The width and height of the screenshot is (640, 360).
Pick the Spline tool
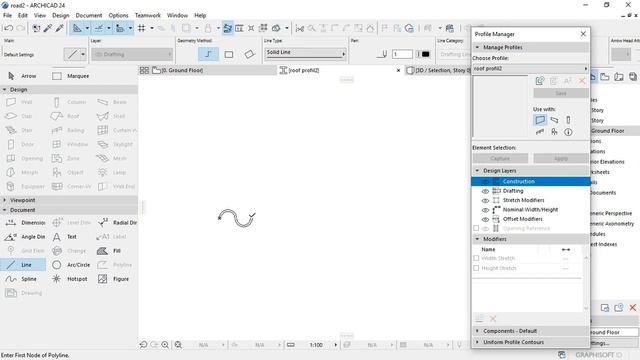coord(23,279)
